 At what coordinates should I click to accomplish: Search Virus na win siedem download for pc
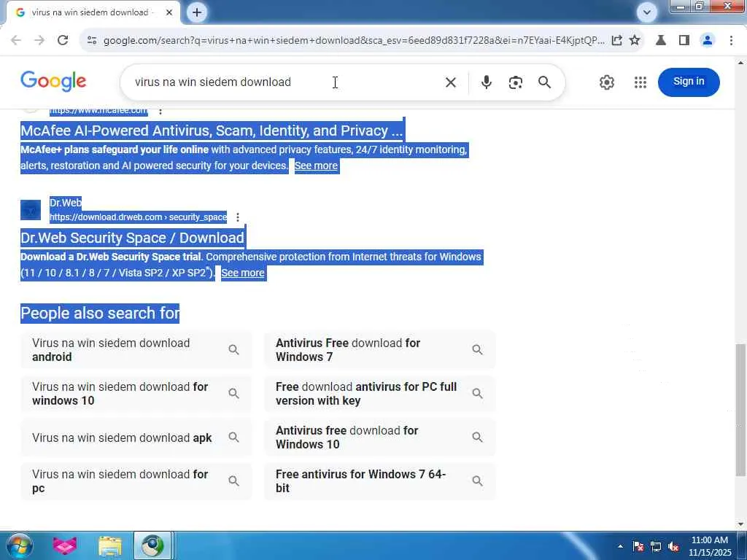point(136,481)
